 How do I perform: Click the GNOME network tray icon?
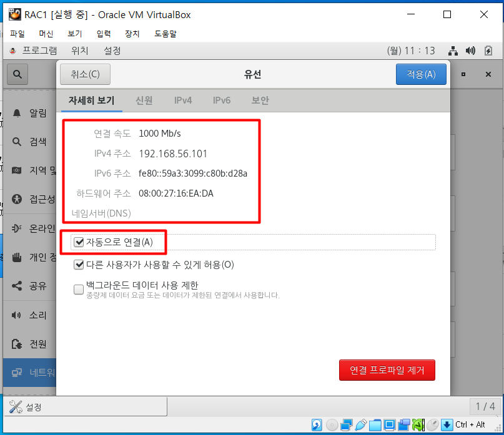point(453,51)
